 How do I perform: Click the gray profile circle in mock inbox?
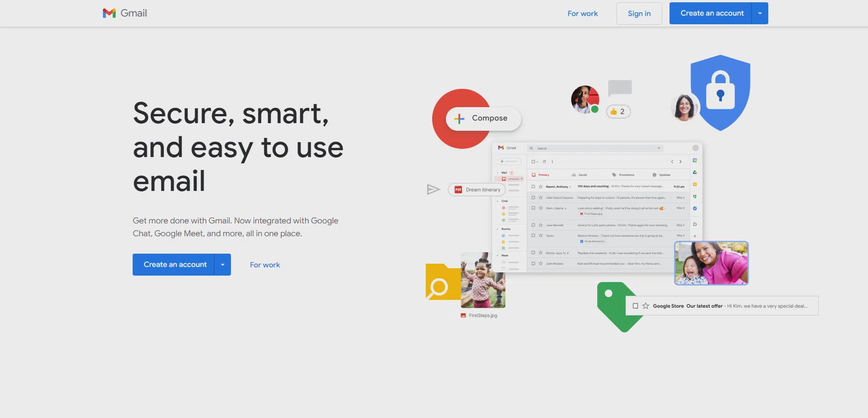click(x=696, y=148)
